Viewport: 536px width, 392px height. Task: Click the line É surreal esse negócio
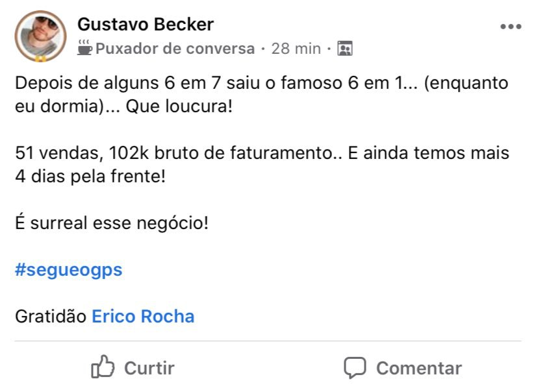[112, 223]
